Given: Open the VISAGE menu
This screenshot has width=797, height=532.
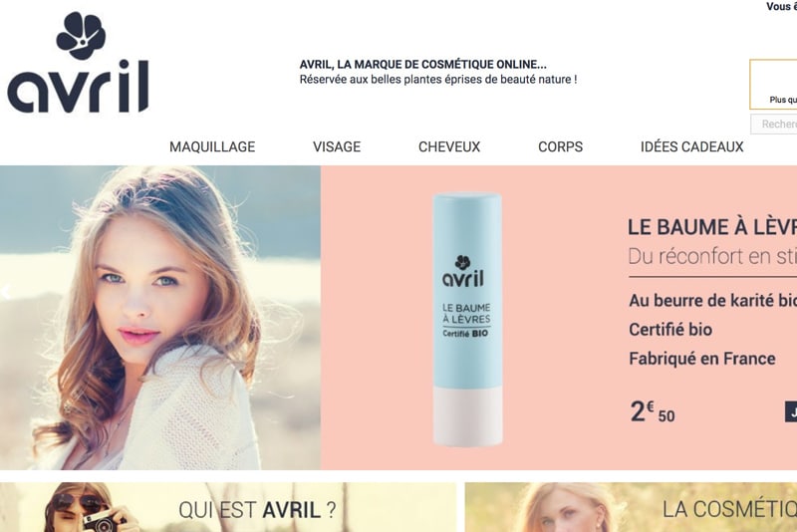Looking at the screenshot, I should [x=337, y=146].
